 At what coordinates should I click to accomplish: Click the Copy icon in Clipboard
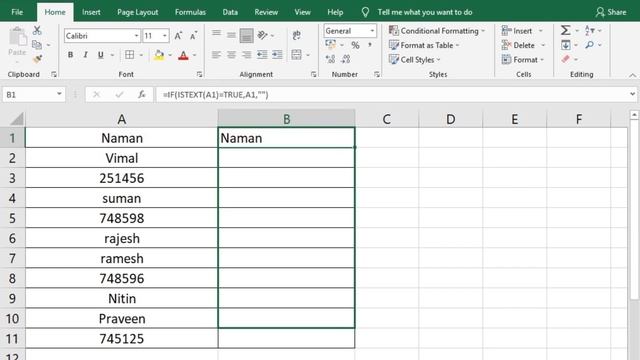(x=37, y=44)
